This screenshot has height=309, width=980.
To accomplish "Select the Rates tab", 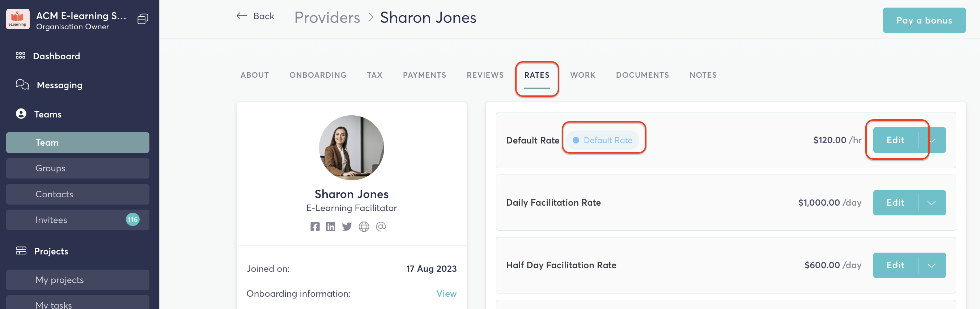I will pyautogui.click(x=536, y=75).
